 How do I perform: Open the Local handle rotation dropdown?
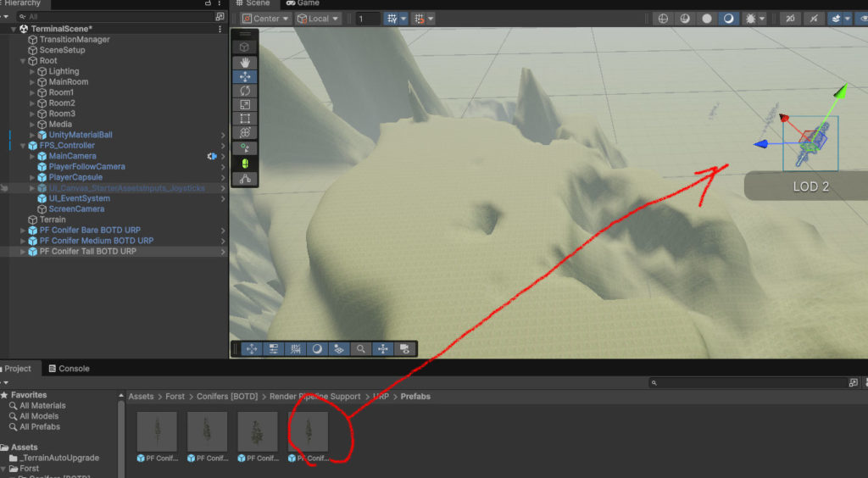(x=319, y=19)
